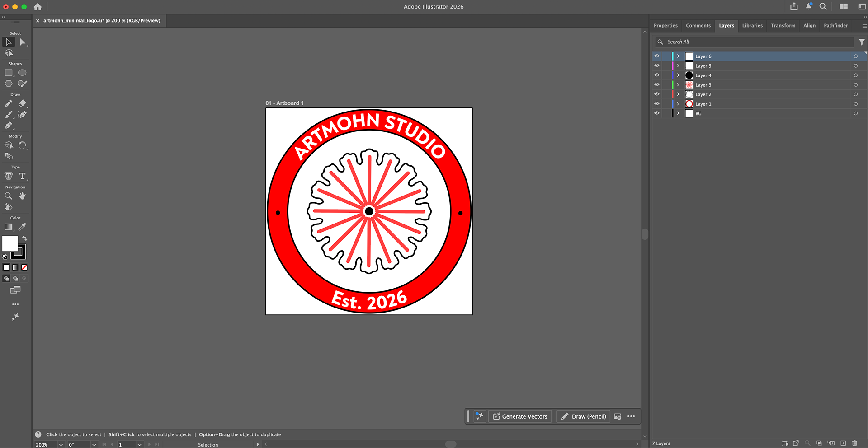Delete selection with trash icon in Layers
Screen dimensions: 868x448
pyautogui.click(x=854, y=443)
